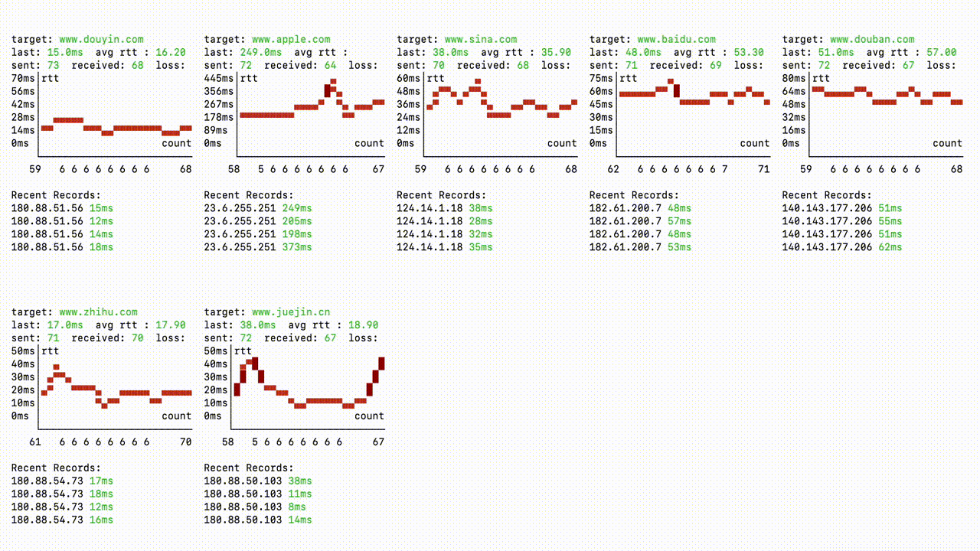The height and width of the screenshot is (551, 980).
Task: Select the record 182.61.200.7 53ms
Action: click(641, 247)
